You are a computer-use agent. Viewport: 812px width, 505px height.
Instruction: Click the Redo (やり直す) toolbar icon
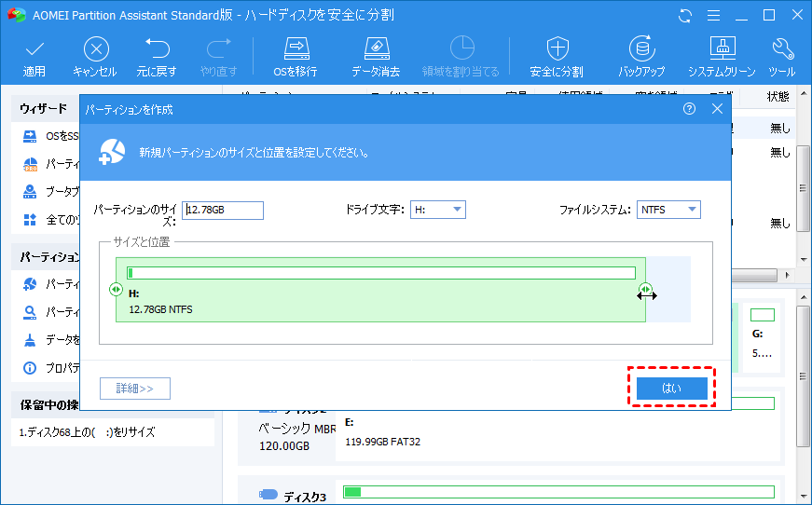(x=219, y=48)
